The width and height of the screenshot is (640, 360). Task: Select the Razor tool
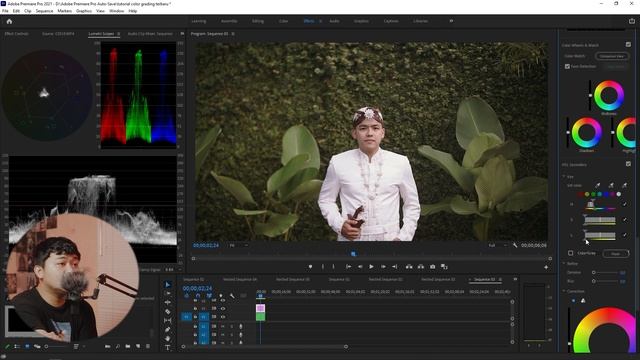pos(168,311)
